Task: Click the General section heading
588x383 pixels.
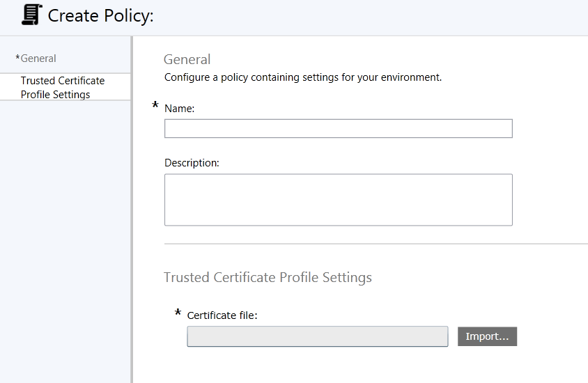Action: [x=187, y=60]
